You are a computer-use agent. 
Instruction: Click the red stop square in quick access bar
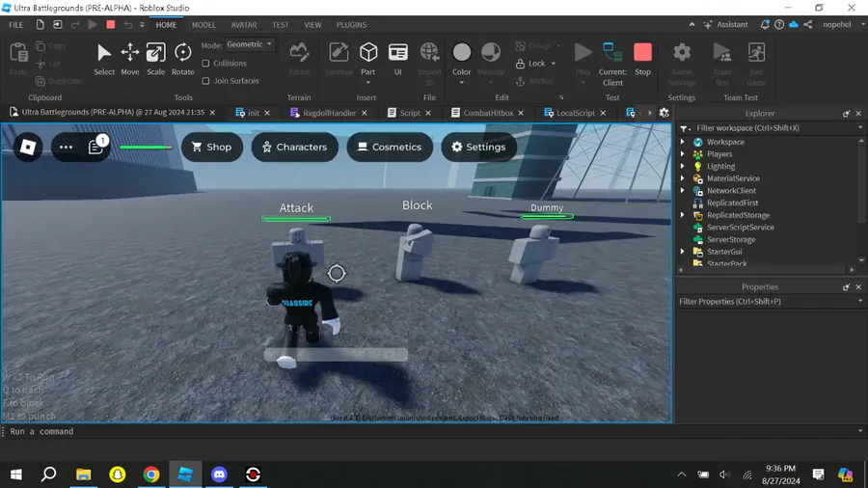coord(111,24)
